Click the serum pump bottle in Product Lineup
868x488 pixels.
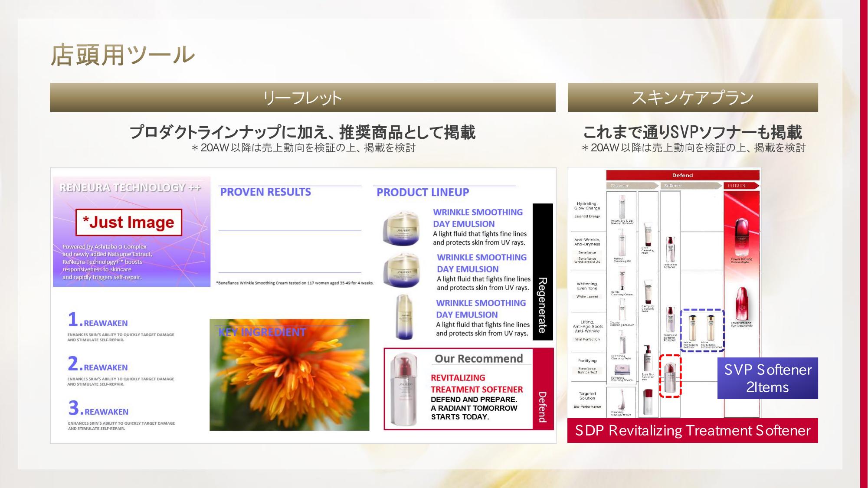[404, 317]
